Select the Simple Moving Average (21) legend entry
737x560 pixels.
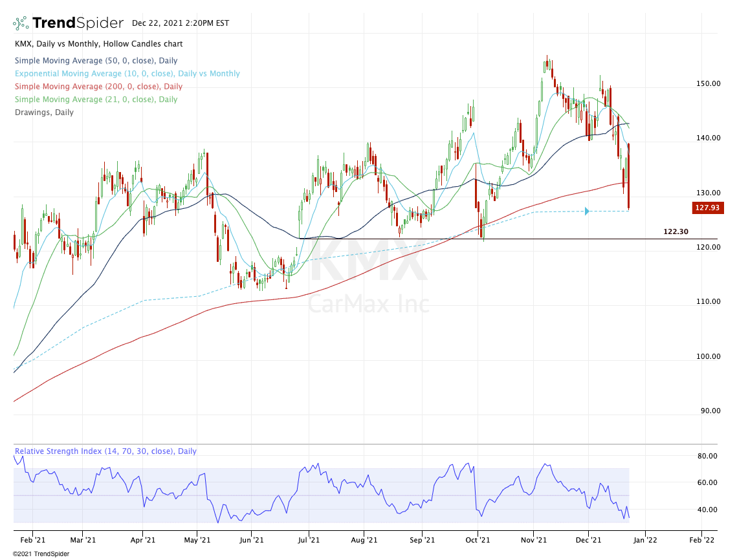[96, 99]
